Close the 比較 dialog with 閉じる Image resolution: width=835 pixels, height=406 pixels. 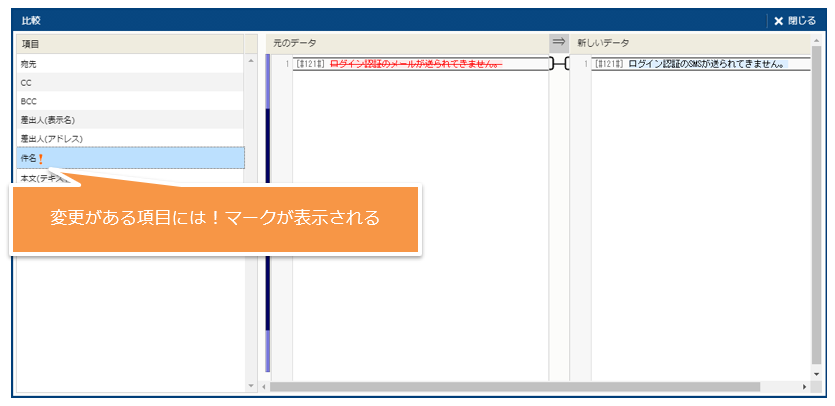pyautogui.click(x=795, y=20)
